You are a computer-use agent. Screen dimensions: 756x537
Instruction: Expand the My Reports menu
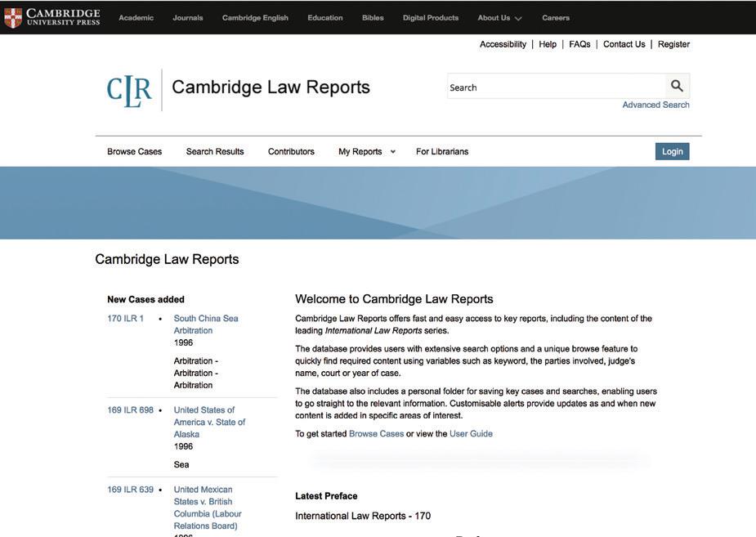tap(367, 151)
